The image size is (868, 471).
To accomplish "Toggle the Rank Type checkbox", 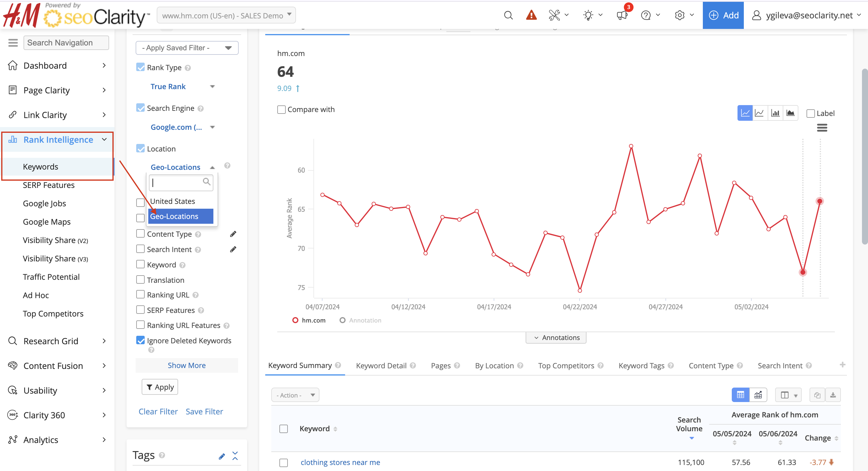I will (140, 67).
